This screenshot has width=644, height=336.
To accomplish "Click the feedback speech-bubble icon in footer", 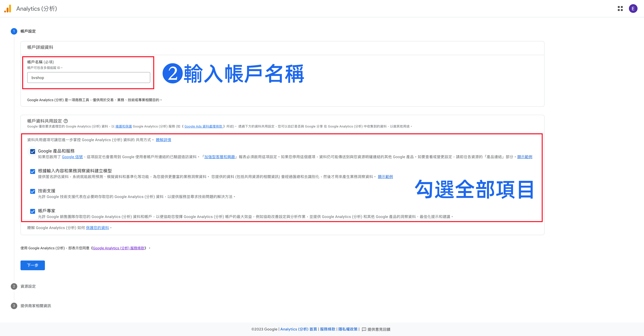I will point(364,329).
